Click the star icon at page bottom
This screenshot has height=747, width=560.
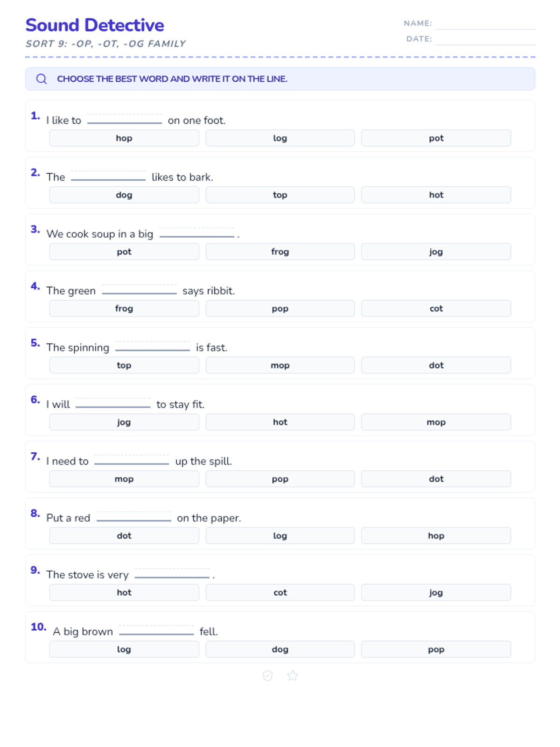point(293,676)
